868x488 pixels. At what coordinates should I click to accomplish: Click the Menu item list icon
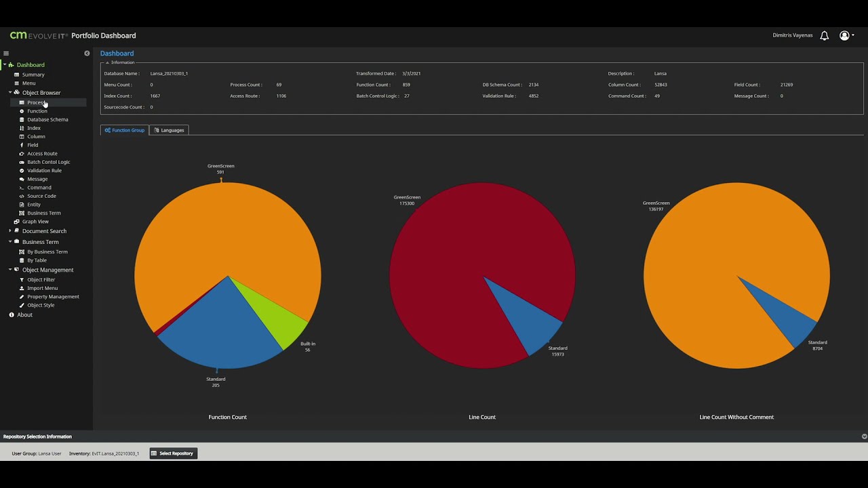(x=17, y=83)
